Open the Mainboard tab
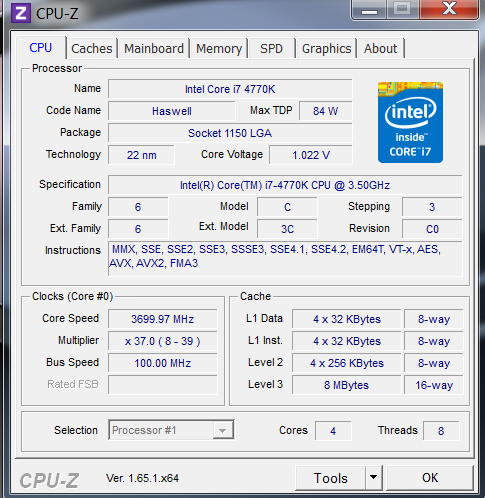The height and width of the screenshot is (498, 485). click(154, 49)
